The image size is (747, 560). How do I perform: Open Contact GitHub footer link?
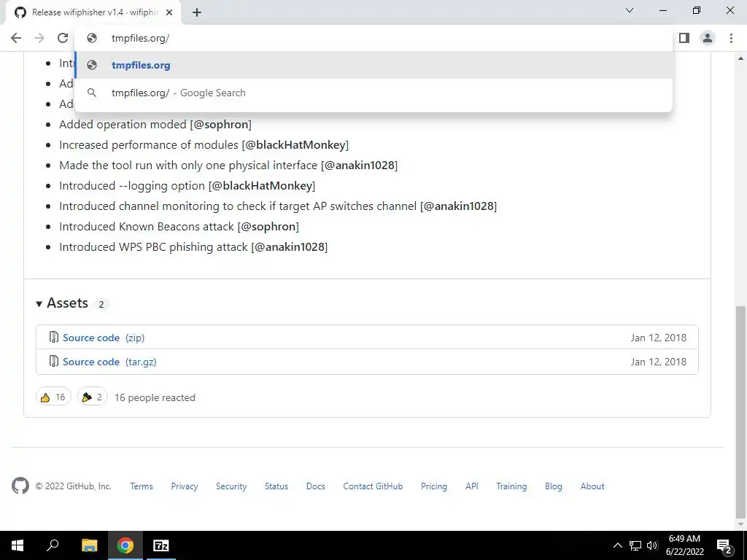click(373, 486)
